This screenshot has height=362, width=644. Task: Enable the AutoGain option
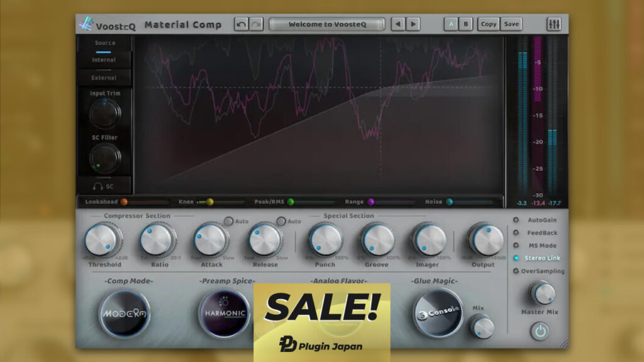point(516,221)
